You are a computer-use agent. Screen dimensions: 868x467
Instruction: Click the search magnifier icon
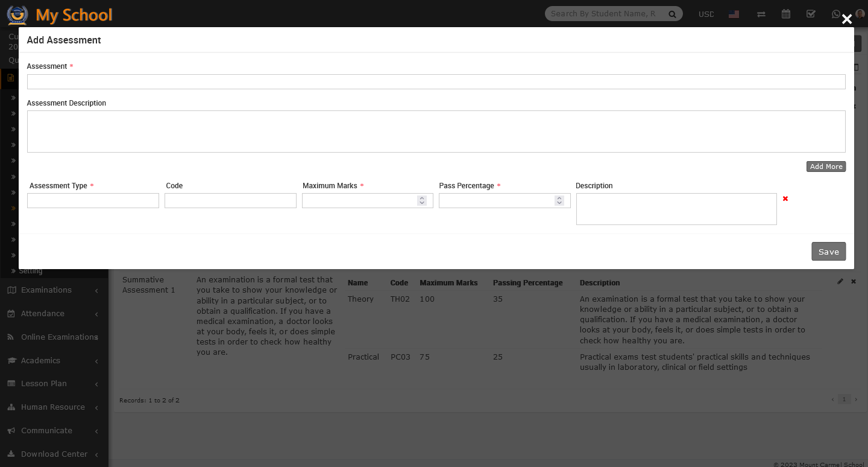[x=672, y=14]
